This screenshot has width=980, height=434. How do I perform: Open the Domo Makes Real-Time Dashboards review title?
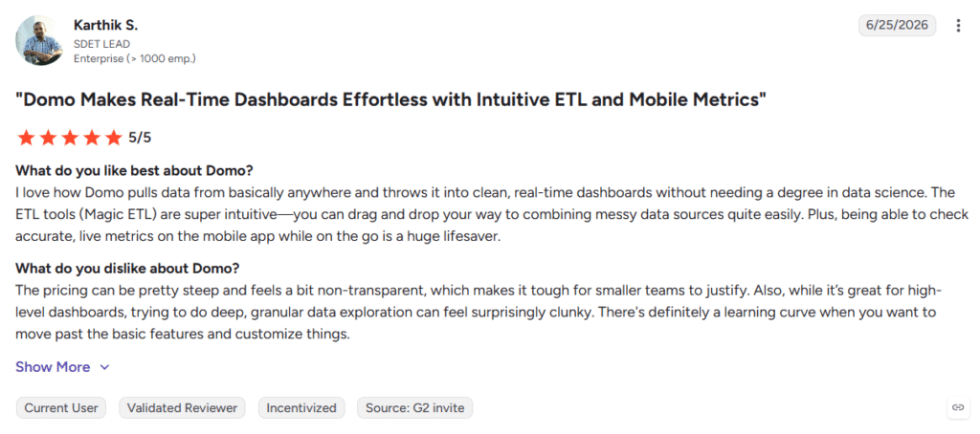pos(390,99)
